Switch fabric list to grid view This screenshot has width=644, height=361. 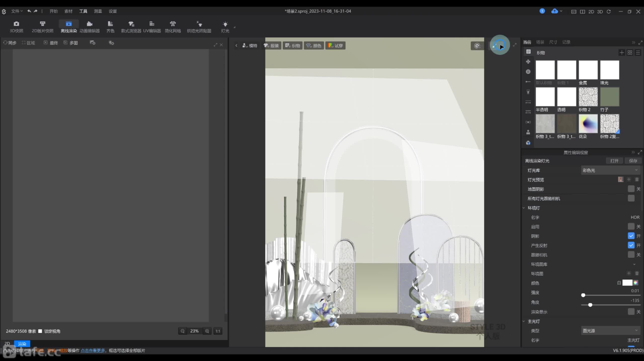tap(630, 53)
